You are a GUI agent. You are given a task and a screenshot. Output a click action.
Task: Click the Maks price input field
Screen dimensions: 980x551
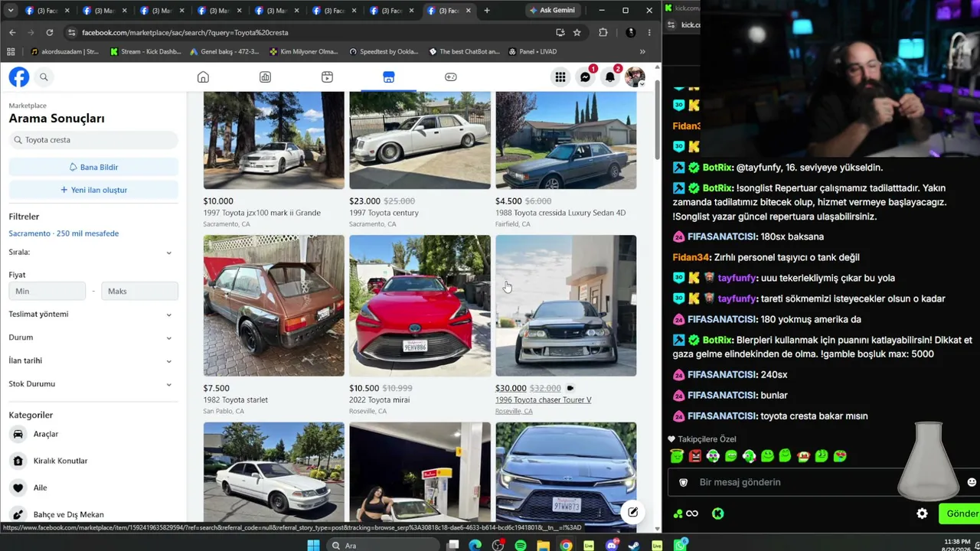tap(139, 291)
